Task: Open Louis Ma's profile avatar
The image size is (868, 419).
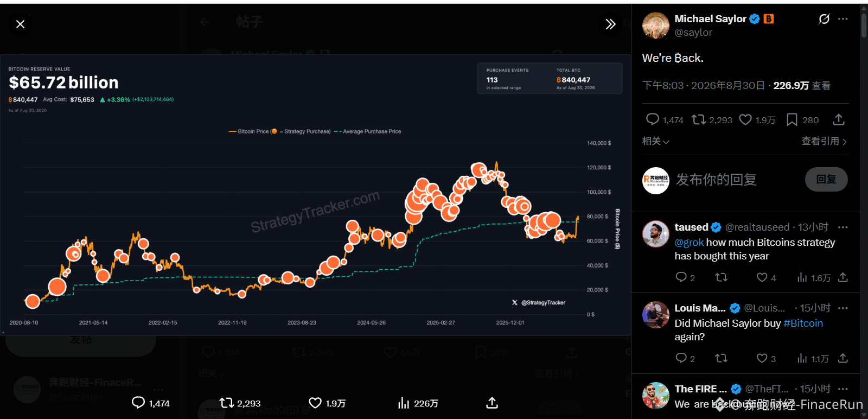Action: coord(656,315)
